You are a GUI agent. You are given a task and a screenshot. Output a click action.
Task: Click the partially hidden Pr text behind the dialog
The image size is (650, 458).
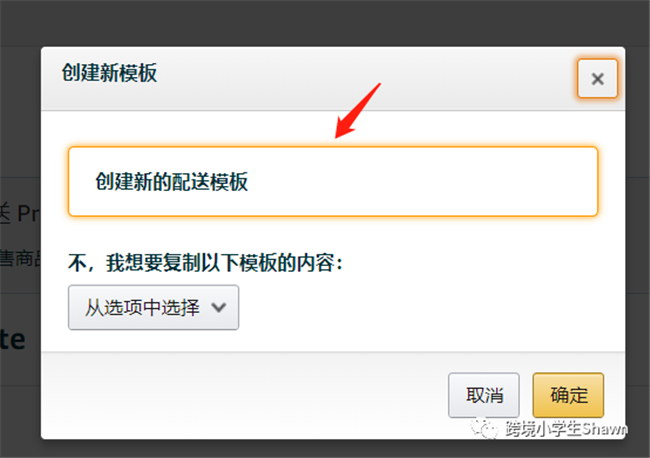(28, 214)
